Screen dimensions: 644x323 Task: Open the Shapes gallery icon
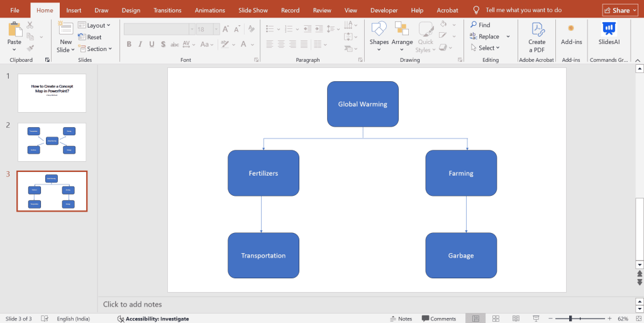tap(379, 29)
